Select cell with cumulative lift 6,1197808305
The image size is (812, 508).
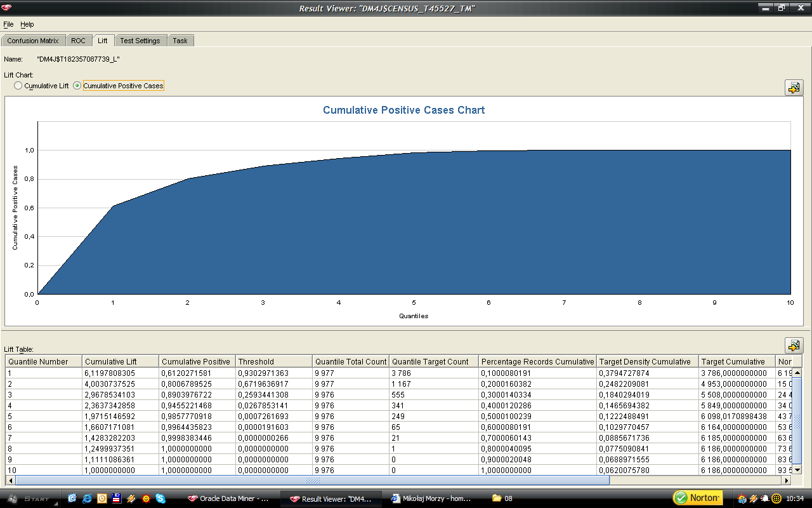121,373
